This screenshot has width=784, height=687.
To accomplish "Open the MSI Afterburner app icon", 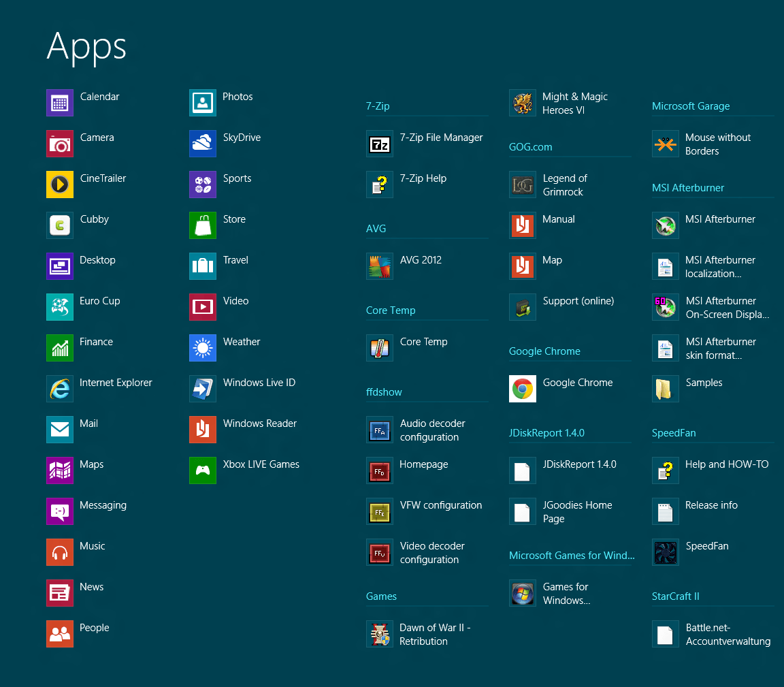I will [666, 225].
